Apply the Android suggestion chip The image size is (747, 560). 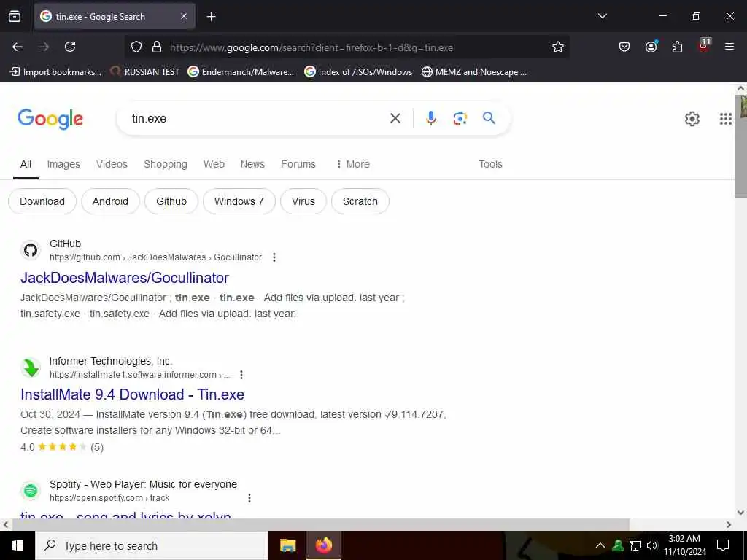pos(111,201)
